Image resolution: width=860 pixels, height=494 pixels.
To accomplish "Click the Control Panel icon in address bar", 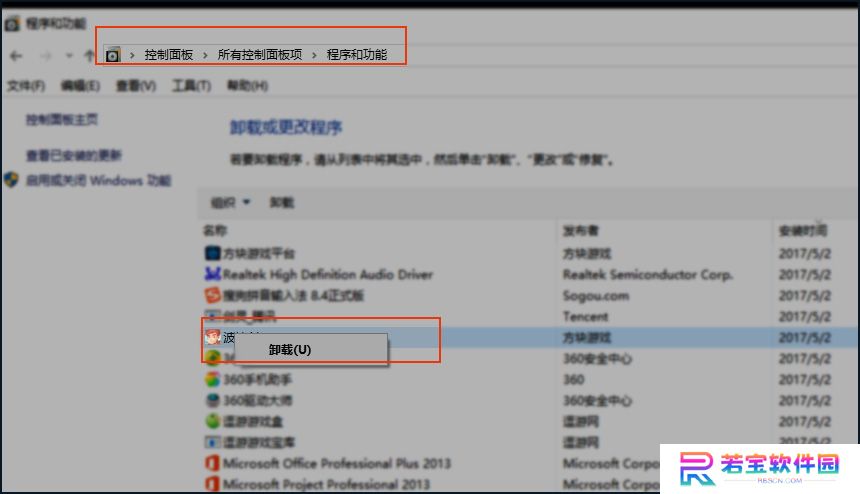I will tap(112, 55).
